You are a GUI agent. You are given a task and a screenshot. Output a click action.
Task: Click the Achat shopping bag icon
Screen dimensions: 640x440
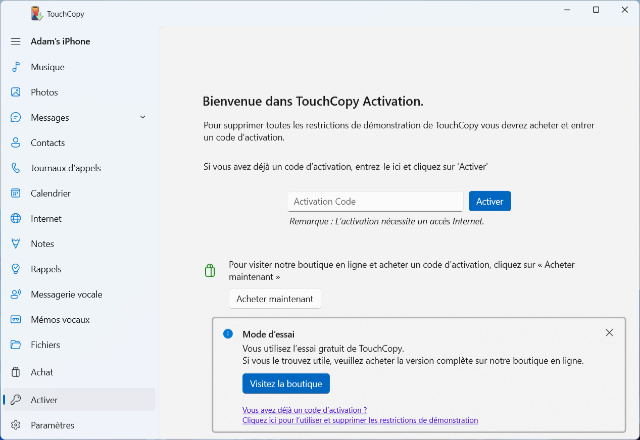(16, 372)
